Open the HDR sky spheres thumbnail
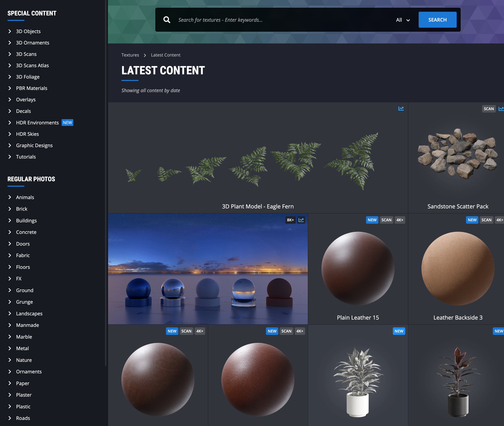 [x=208, y=269]
